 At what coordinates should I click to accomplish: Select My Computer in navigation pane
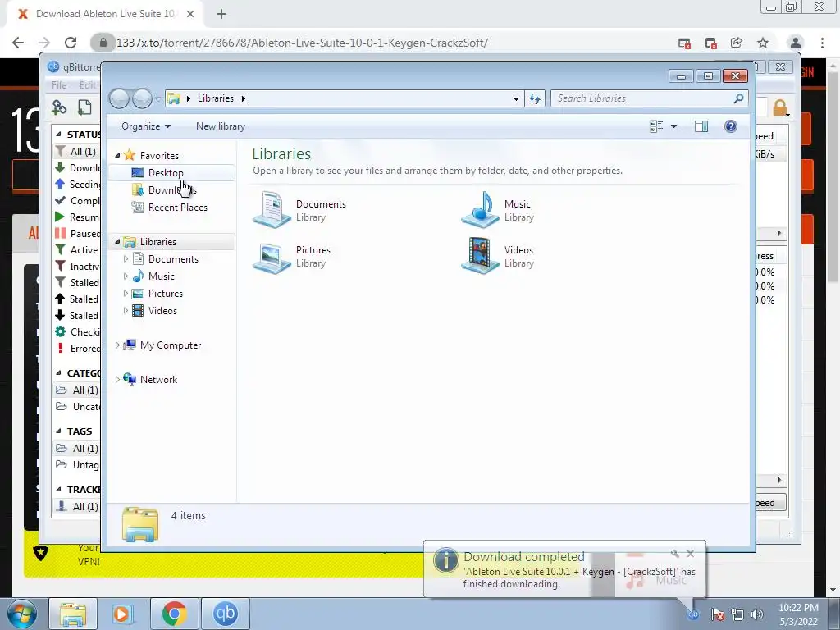(171, 345)
